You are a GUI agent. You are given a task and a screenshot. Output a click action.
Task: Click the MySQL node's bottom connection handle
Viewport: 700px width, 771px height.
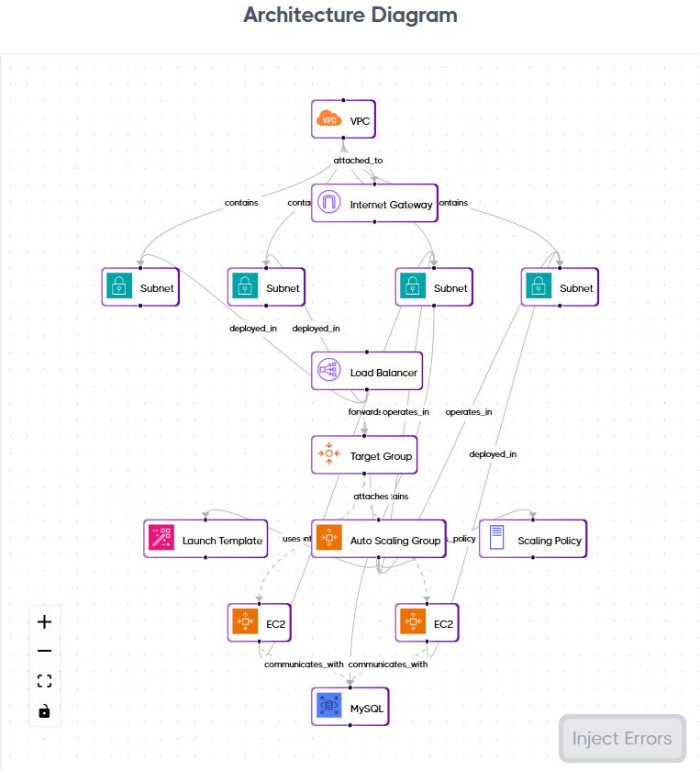click(350, 726)
